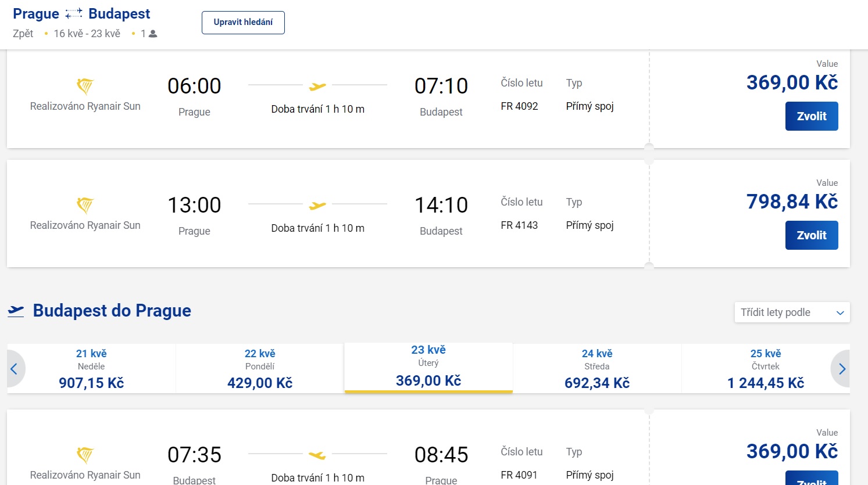Select the 22 kvě Pondělí date tab
Screen dimensions: 868x485
tap(260, 369)
